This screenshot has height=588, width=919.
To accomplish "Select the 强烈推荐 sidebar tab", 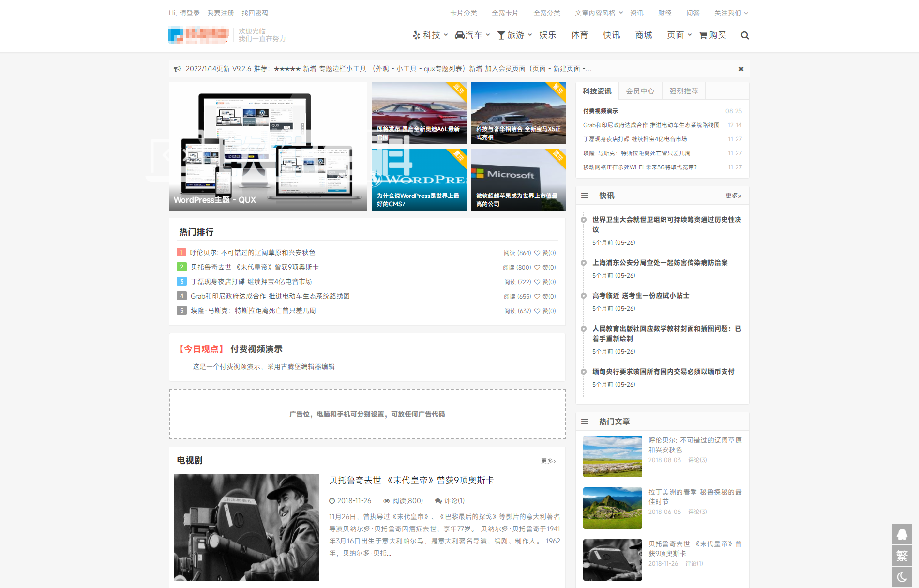I will (x=683, y=91).
